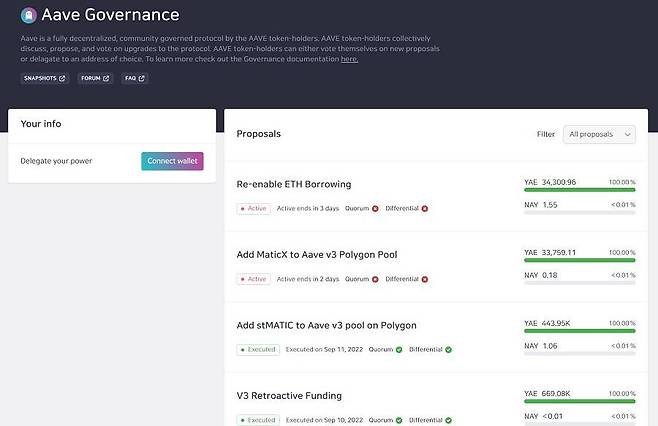Click the YAE progress bar for Re-enable ETH Borrowing
This screenshot has width=658, height=426.
coord(580,190)
